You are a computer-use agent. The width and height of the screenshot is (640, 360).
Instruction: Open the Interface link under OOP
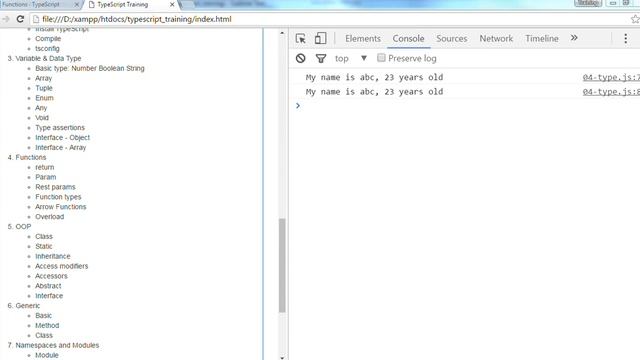coord(49,296)
